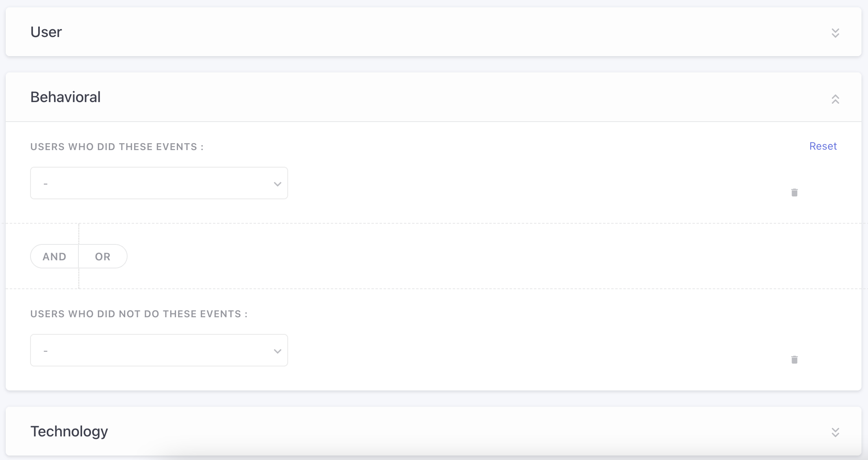868x460 pixels.
Task: Click the dash placeholder in the second event selector
Action: coord(46,351)
